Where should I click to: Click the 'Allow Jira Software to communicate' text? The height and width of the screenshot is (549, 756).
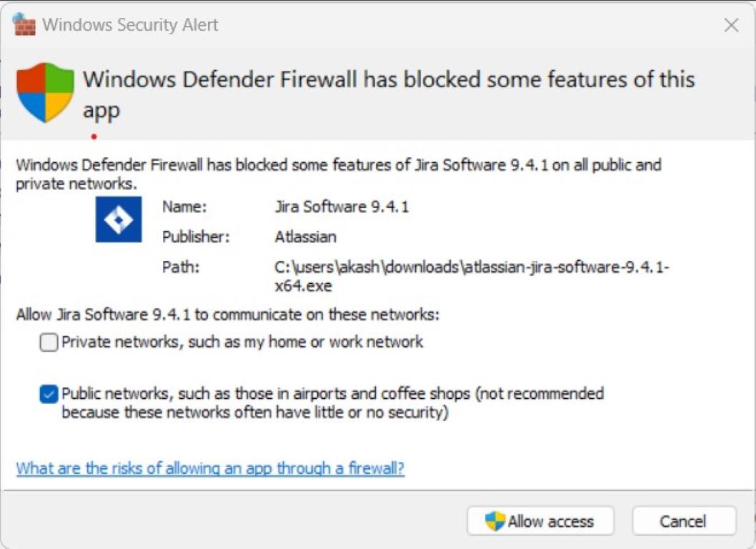click(x=227, y=314)
